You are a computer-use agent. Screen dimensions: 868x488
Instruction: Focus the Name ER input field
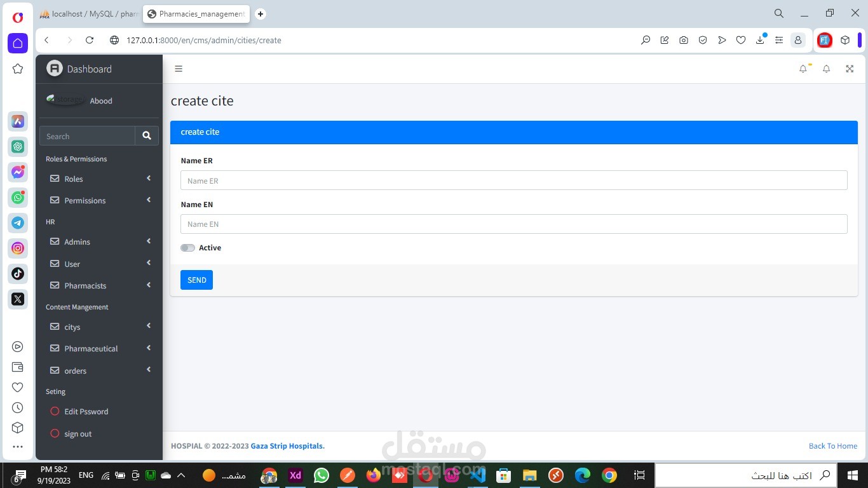514,180
